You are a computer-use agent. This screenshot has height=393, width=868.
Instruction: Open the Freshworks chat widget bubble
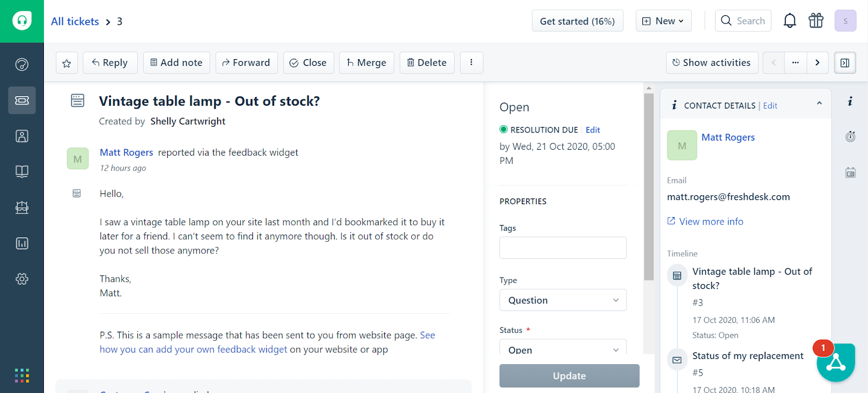[x=836, y=363]
